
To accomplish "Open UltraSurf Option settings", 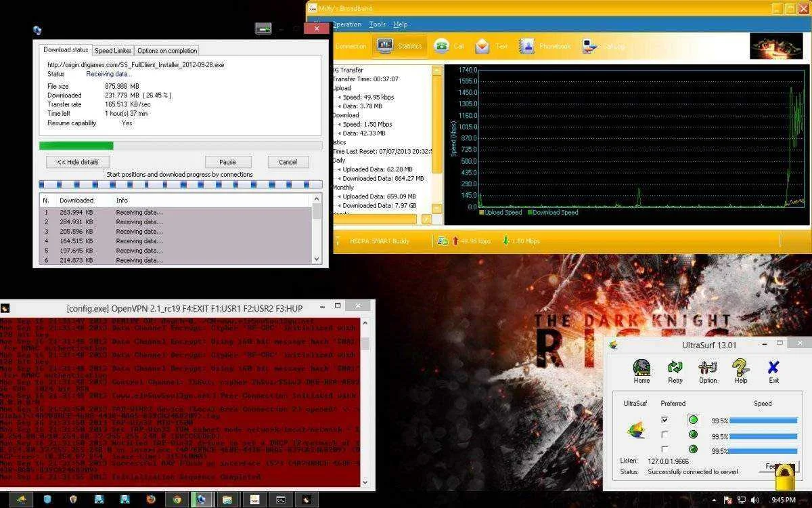I will point(708,372).
